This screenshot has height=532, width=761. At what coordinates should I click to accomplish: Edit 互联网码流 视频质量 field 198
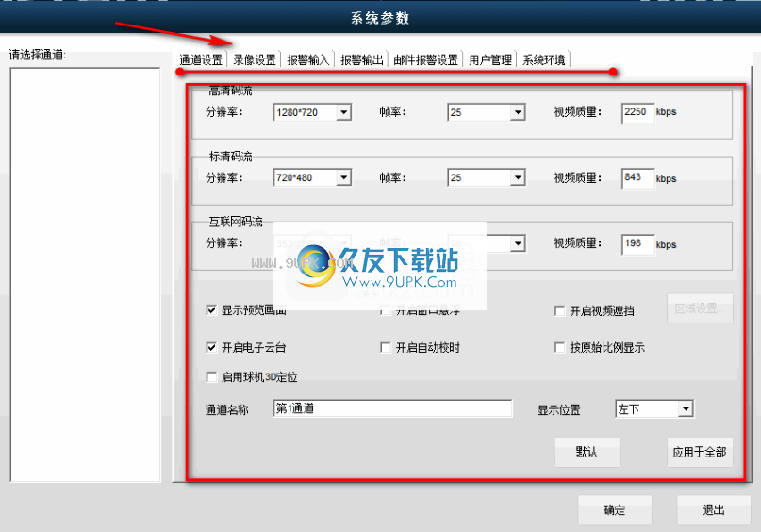637,244
